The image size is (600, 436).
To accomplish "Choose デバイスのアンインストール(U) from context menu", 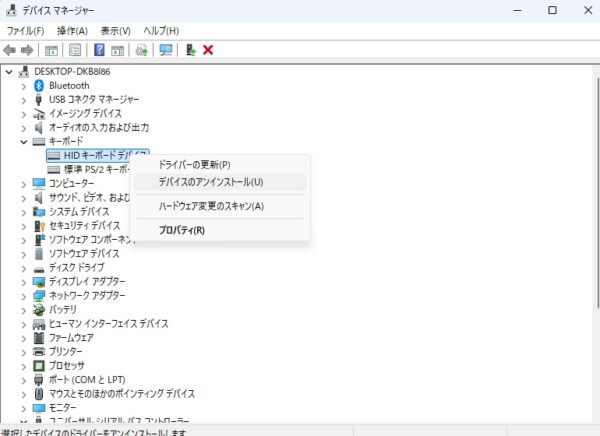I will point(220,182).
